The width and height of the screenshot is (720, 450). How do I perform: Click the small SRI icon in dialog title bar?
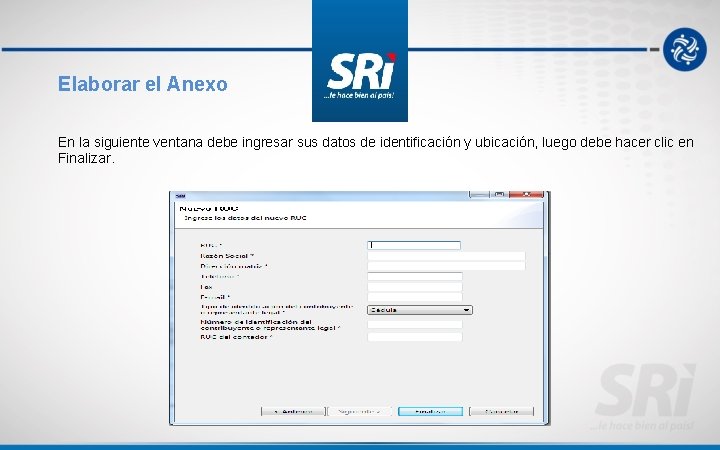(180, 196)
